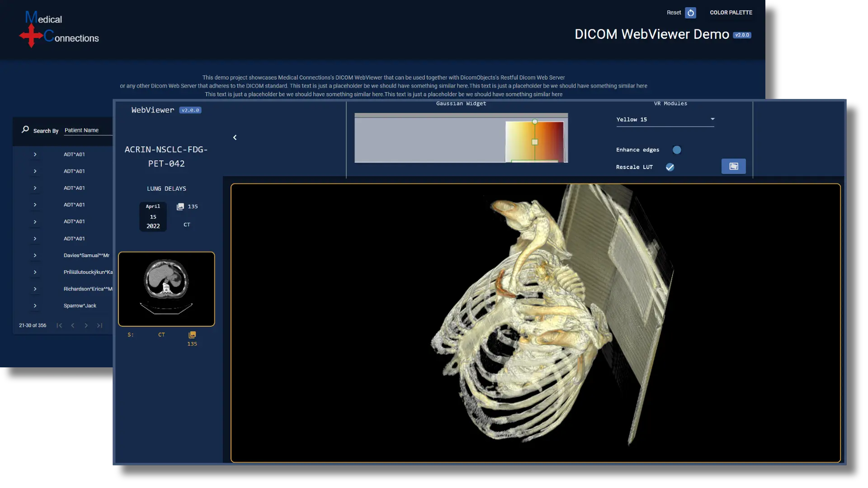Open the COLOR PALETTE menu
This screenshot has height=488, width=868.
[x=731, y=13]
